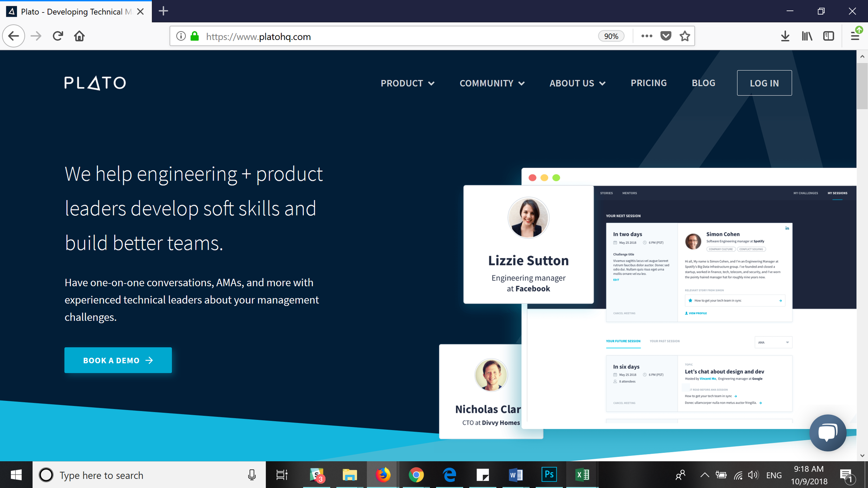
Task: Open Photoshop from the Windows taskbar
Action: tap(549, 474)
